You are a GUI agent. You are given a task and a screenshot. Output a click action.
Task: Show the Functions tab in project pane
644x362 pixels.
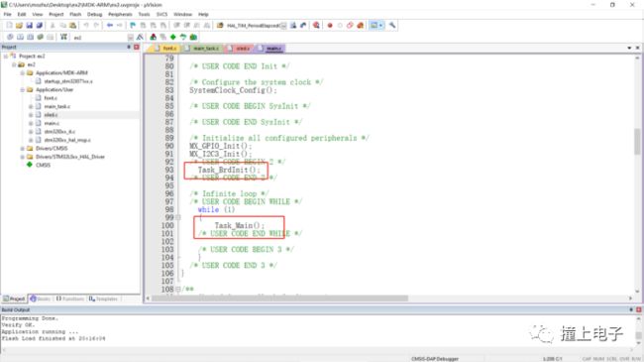click(x=70, y=299)
